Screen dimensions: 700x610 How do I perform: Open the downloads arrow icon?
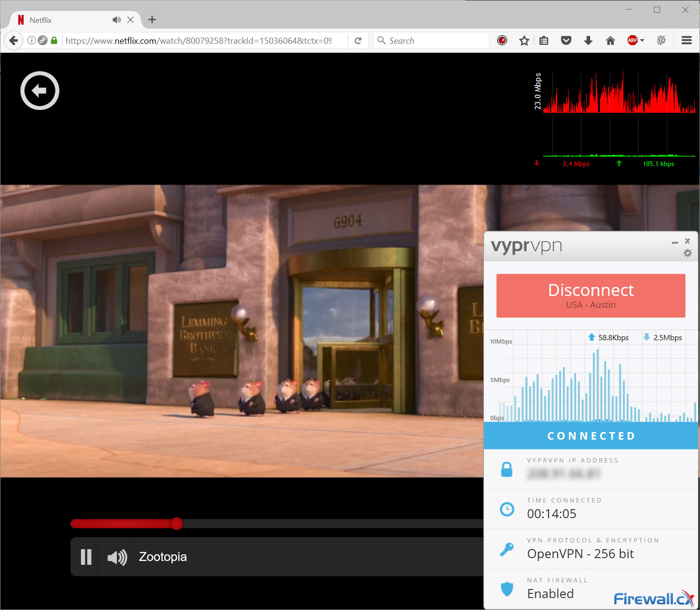(588, 40)
